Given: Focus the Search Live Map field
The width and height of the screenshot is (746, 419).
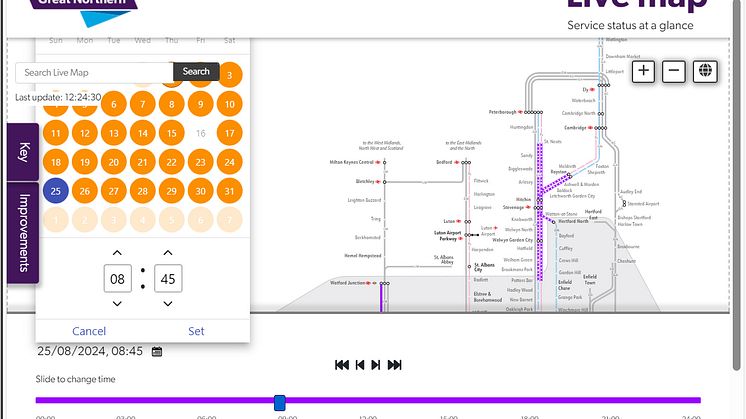Looking at the screenshot, I should 94,72.
